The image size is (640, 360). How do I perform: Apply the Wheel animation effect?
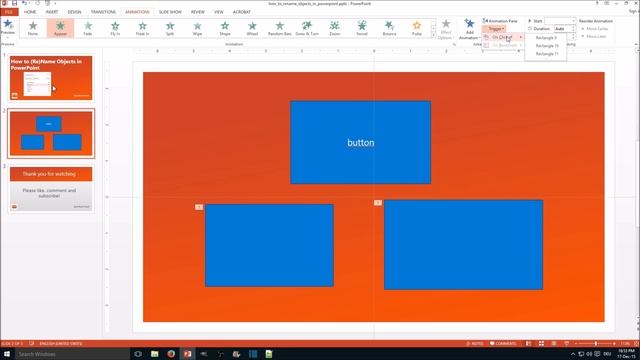(x=252, y=28)
